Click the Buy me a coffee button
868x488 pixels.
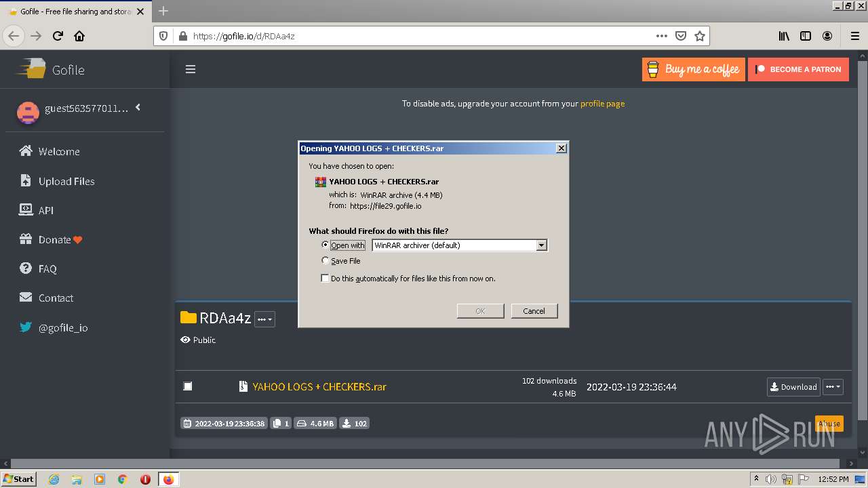click(693, 69)
